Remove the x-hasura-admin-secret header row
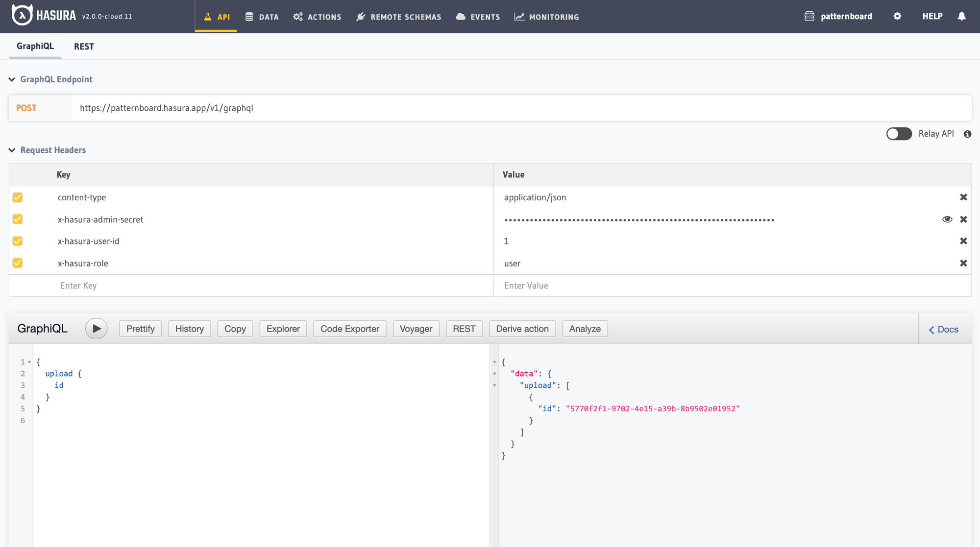Screen dimensions: 980x547 [963, 219]
